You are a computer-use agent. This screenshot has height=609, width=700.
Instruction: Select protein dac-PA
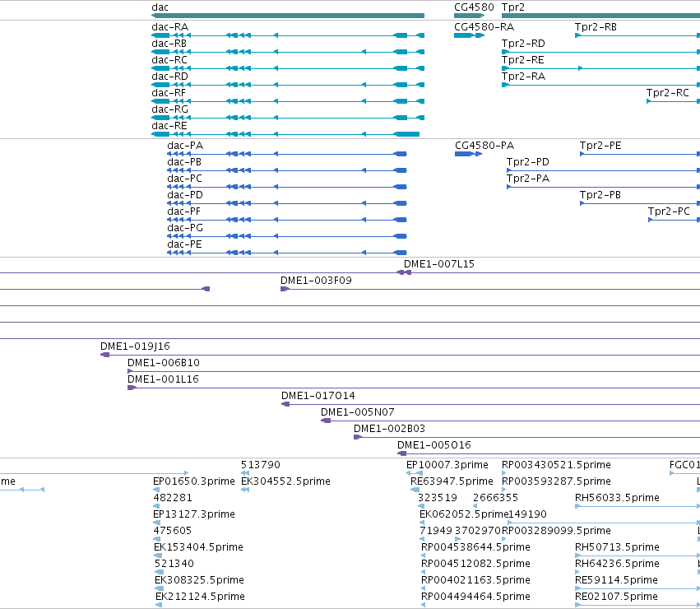[286, 154]
